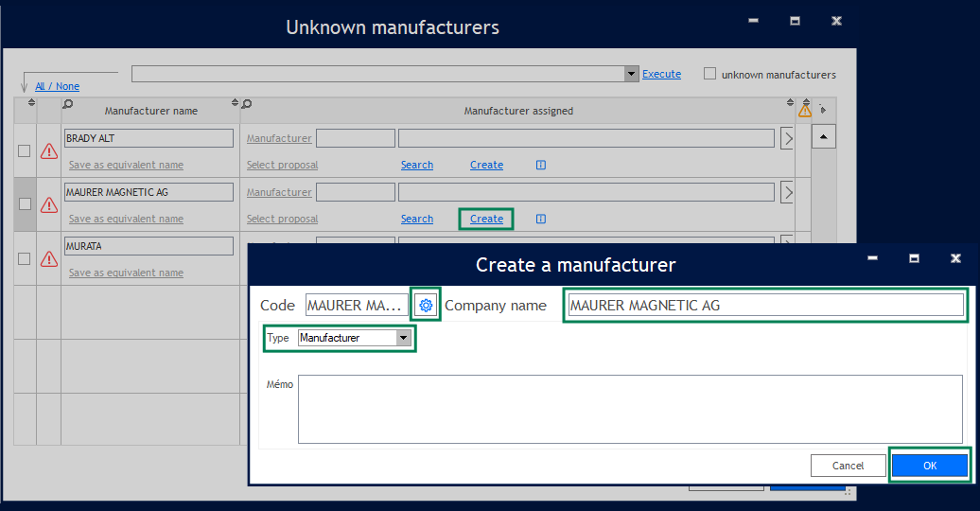Click the red warning icon for MURATA
The image size is (980, 511).
[49, 259]
